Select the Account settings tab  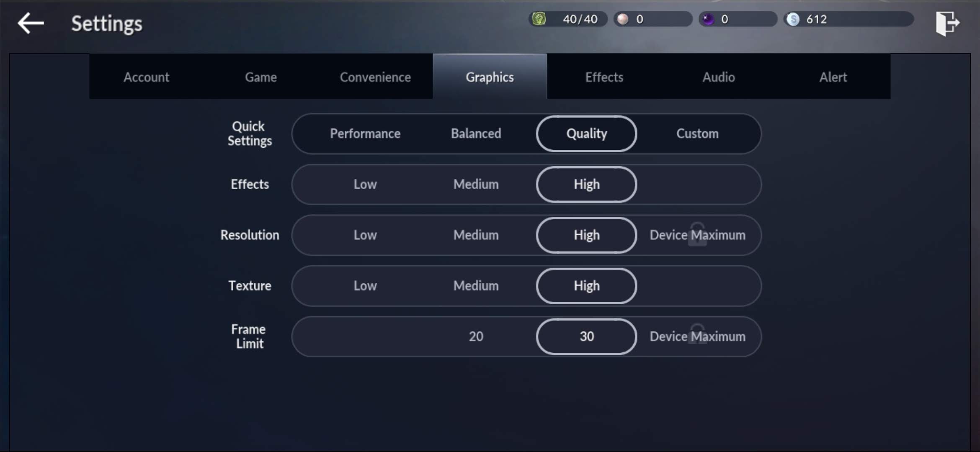coord(146,77)
